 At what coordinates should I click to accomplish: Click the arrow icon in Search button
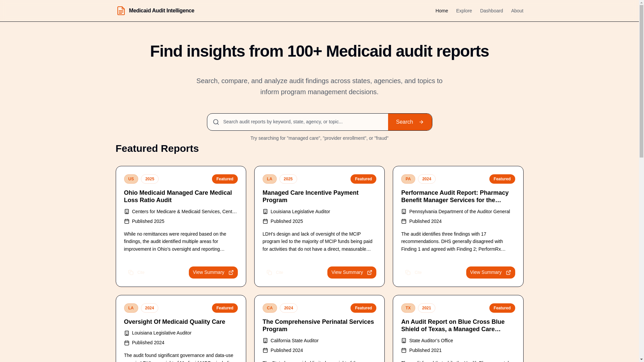pos(421,122)
